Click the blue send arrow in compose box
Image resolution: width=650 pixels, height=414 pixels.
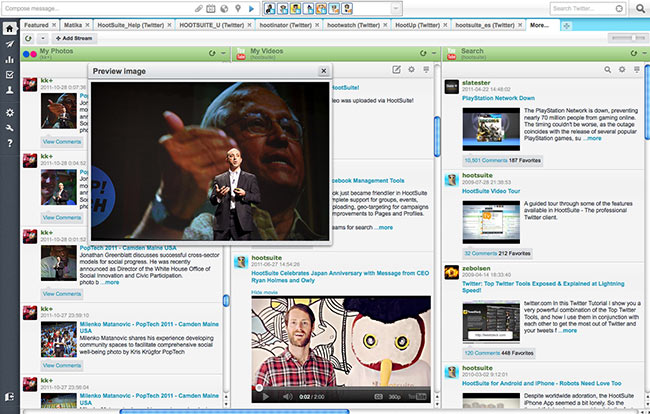pos(251,8)
